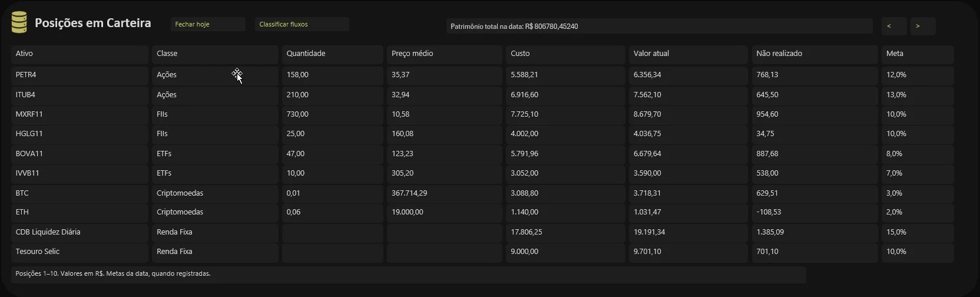The image size is (980, 297).
Task: Click PETR4 quantity 158,00
Action: (x=332, y=75)
